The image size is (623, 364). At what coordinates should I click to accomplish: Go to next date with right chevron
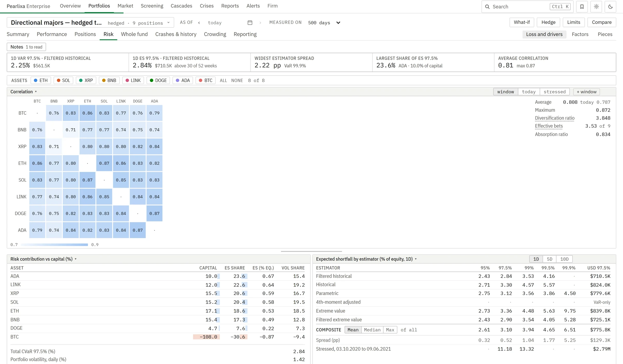pyautogui.click(x=260, y=23)
